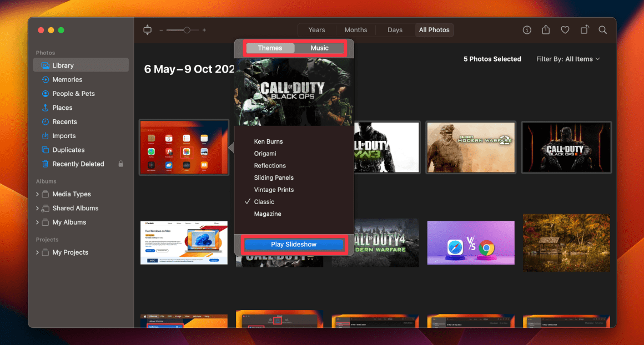Switch to the Music tab
This screenshot has width=644, height=345.
319,48
